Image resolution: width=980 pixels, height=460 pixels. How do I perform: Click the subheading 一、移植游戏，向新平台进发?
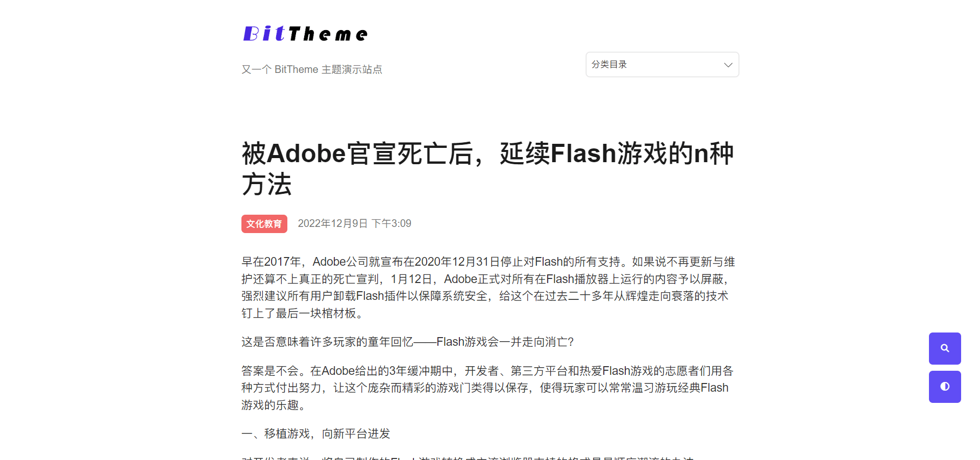315,433
